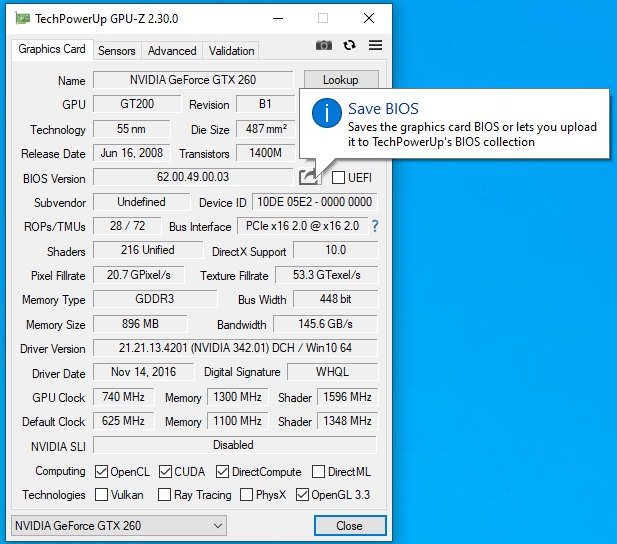Click the Bus Interface value PCIe x16 2.0
Screen dimensions: 617x544
[302, 226]
